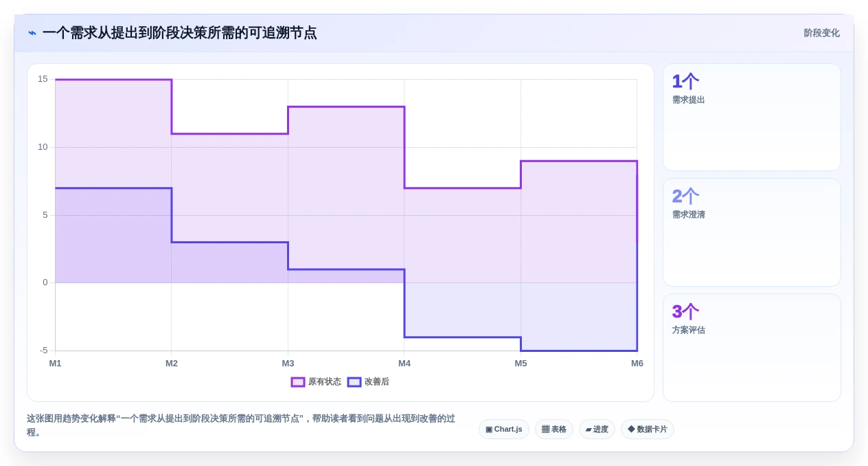Click the M2 axis label
The height and width of the screenshot is (466, 868).
pos(172,364)
